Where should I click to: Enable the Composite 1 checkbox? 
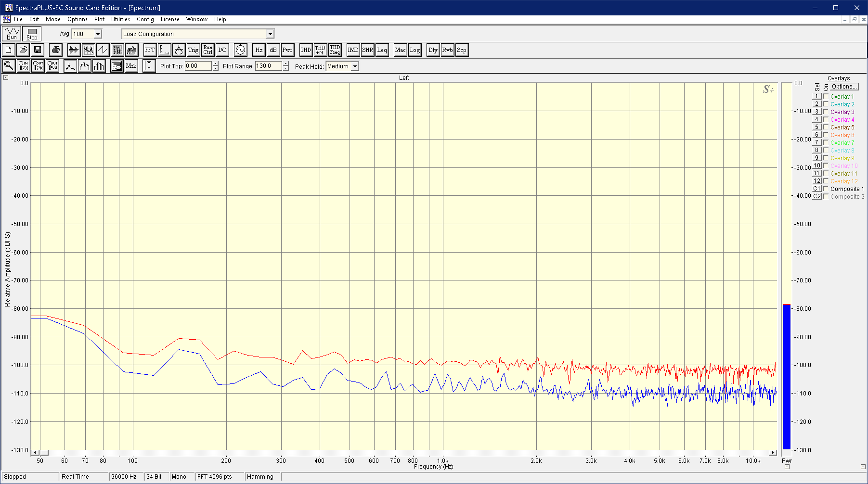point(826,189)
